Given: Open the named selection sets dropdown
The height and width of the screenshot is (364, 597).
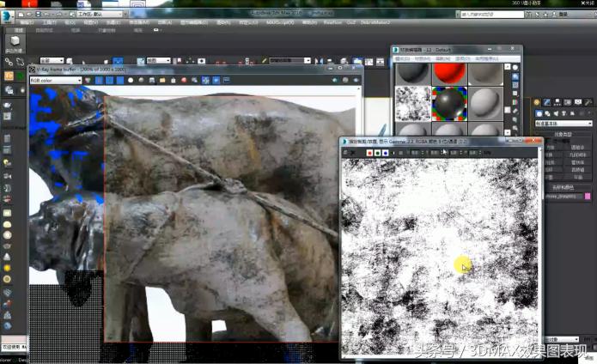Looking at the screenshot, I should (289, 60).
